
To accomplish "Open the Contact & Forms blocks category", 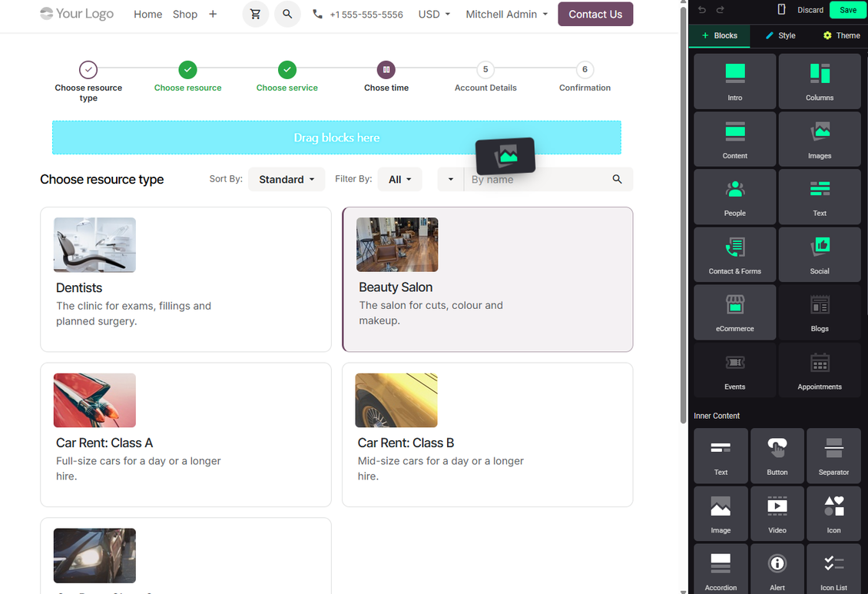I will tap(734, 254).
